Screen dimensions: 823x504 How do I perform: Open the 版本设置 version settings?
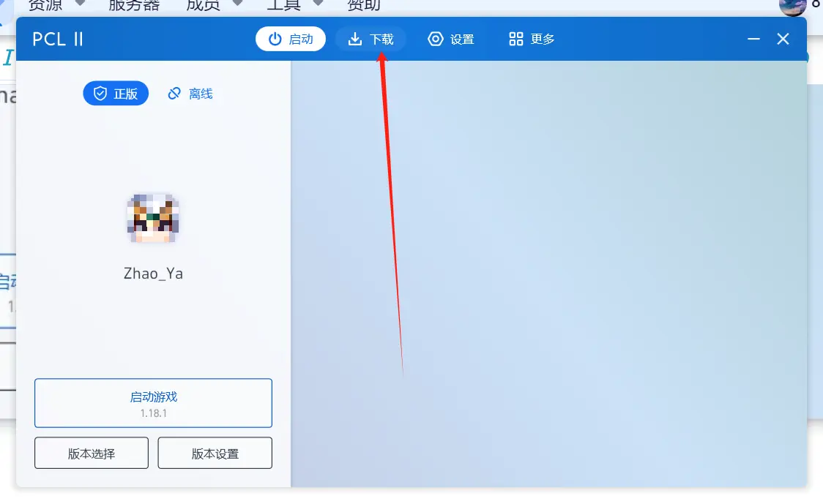pyautogui.click(x=215, y=453)
